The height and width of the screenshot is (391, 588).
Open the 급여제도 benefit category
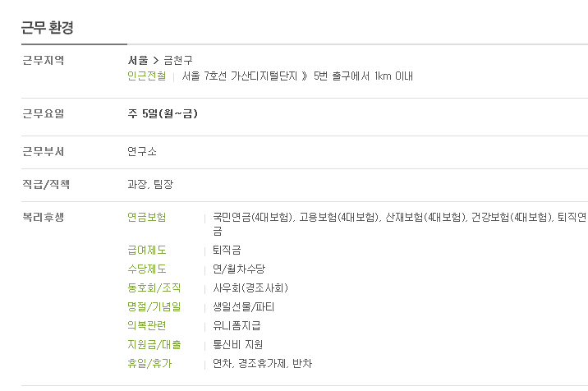tap(147, 251)
